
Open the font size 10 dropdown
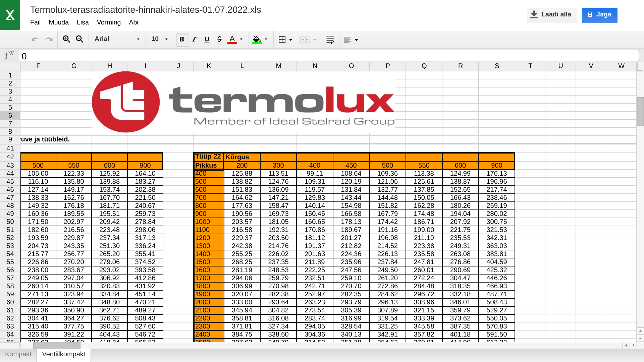[x=159, y=39]
